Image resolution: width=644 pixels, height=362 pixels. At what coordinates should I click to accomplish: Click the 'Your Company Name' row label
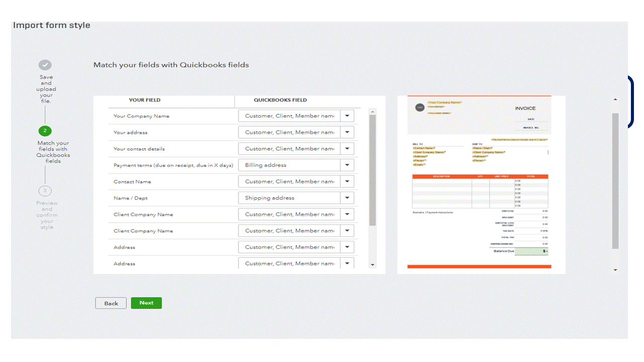tap(141, 116)
